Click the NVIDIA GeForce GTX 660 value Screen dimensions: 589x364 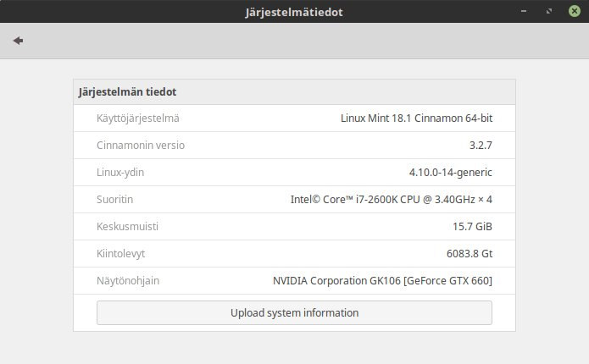382,281
